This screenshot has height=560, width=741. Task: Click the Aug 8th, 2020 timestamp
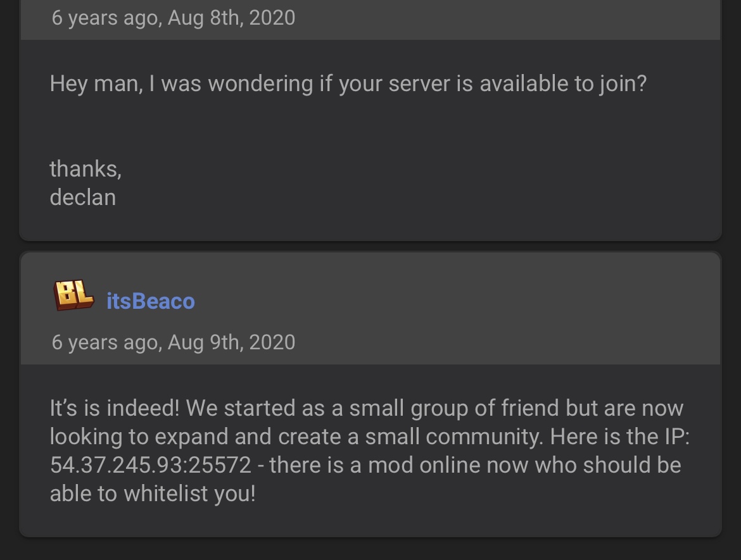(173, 17)
